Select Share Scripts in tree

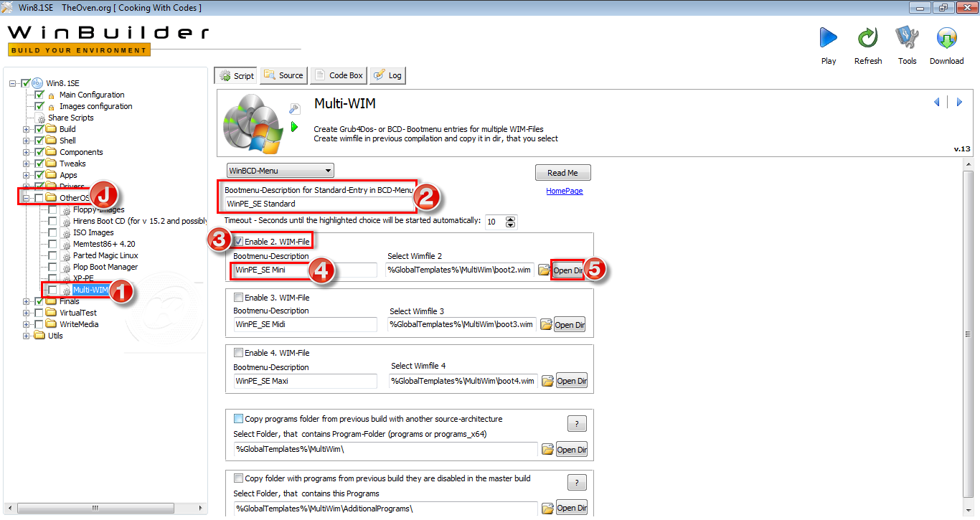click(x=70, y=118)
